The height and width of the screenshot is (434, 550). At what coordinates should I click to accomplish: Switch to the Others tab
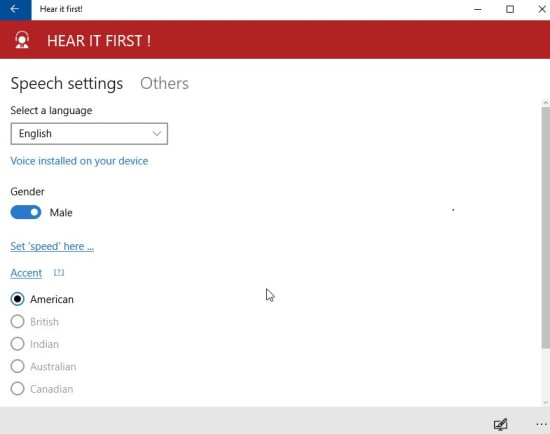tap(164, 84)
